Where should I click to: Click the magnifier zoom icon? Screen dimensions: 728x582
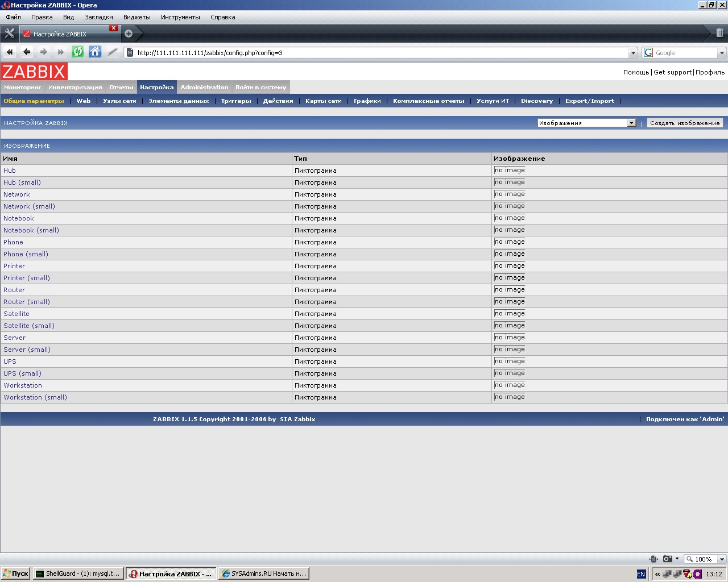click(x=689, y=559)
